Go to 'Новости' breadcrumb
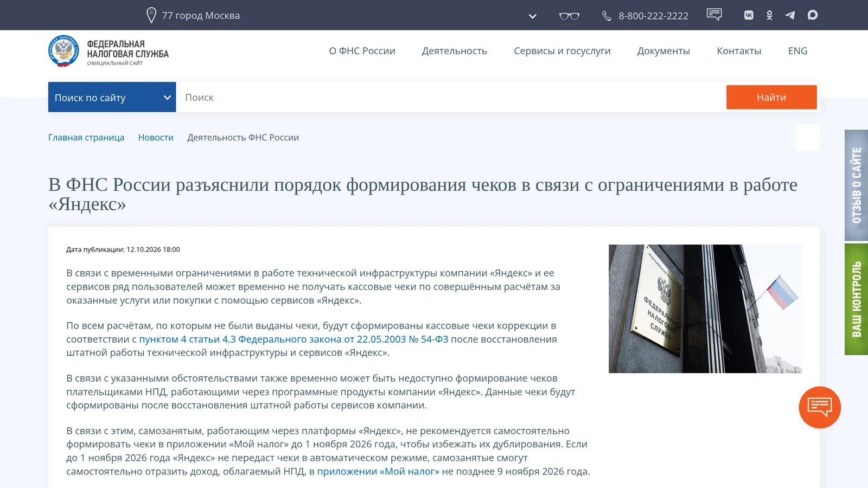 click(x=156, y=138)
